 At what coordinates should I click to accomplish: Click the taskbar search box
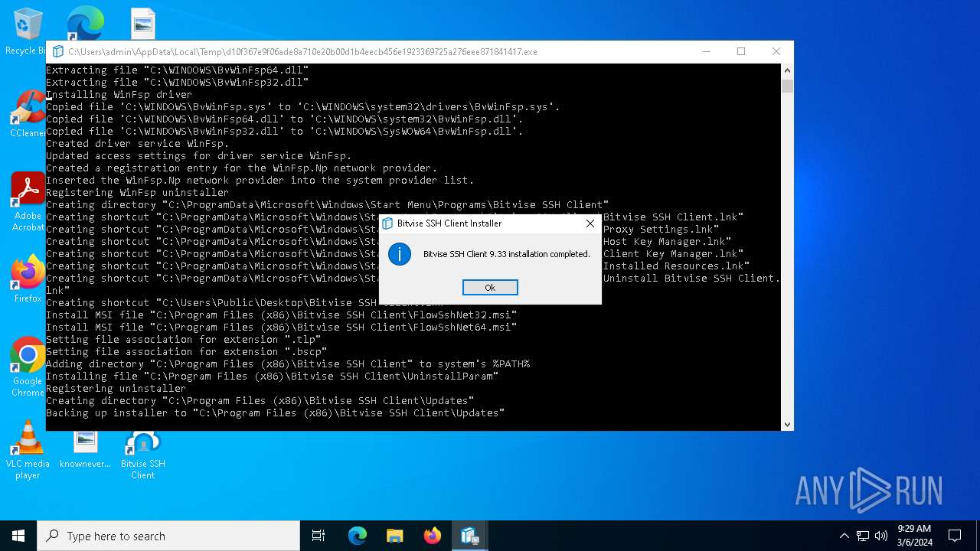[168, 536]
